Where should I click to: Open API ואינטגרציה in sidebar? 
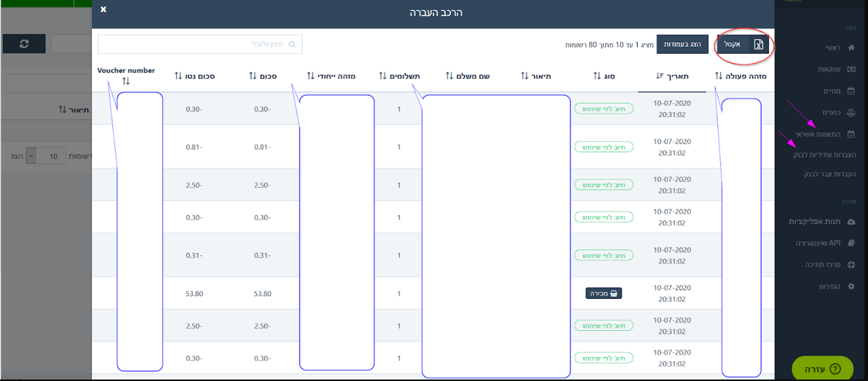[x=825, y=243]
